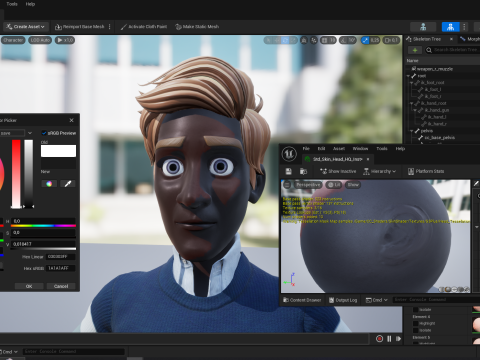This screenshot has width=480, height=360.
Task: Select the grey skeleton editor mode icon
Action: (423, 27)
